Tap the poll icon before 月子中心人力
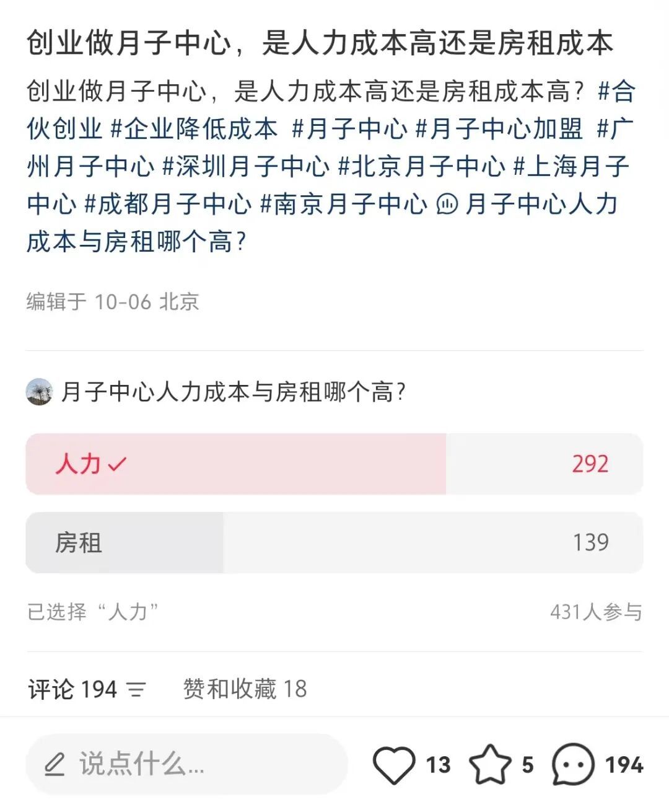This screenshot has height=812, width=669. (447, 204)
